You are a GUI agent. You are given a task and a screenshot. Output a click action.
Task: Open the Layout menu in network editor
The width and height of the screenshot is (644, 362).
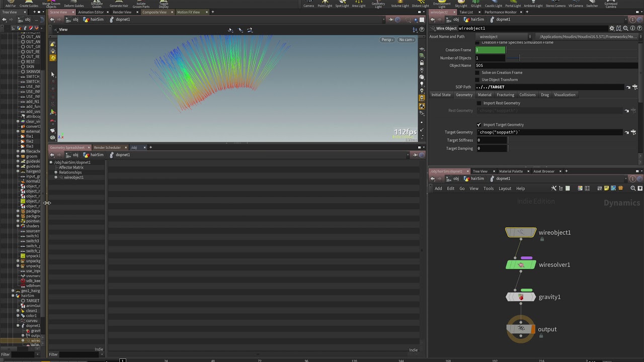(x=505, y=189)
